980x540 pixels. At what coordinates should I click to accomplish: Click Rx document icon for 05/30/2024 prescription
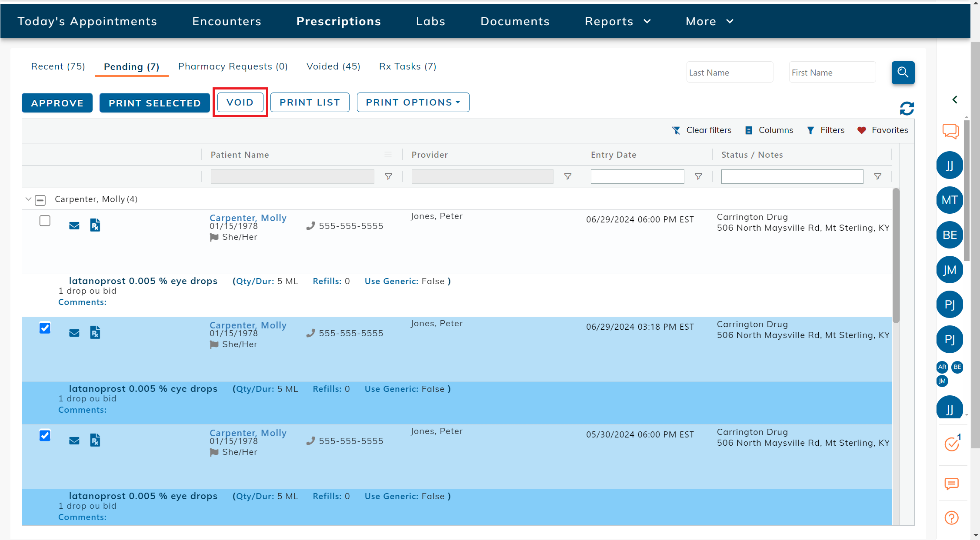pyautogui.click(x=95, y=440)
